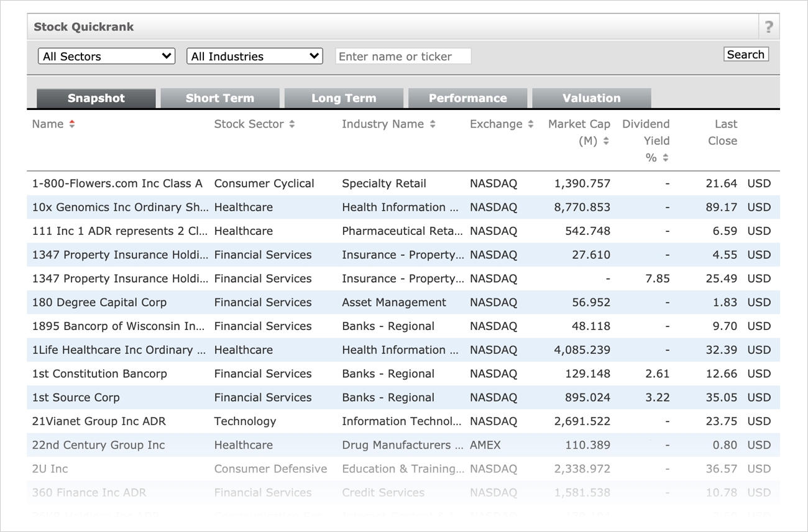
Task: Click dividend yield value 7.85
Action: tap(658, 278)
